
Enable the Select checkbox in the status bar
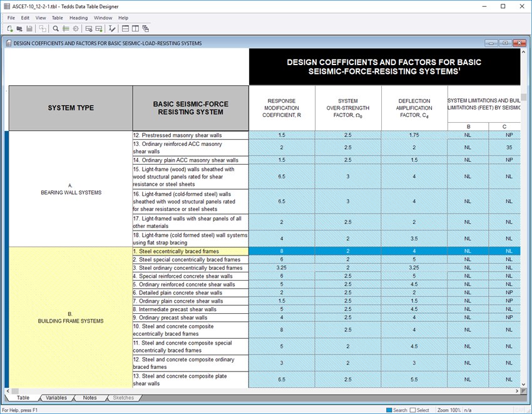click(x=412, y=409)
